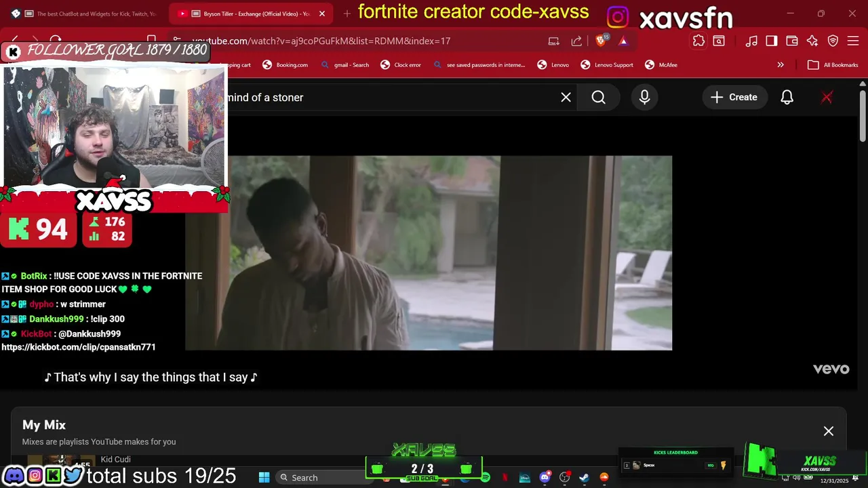
Task: Click the install app icon in address bar
Action: pos(554,41)
